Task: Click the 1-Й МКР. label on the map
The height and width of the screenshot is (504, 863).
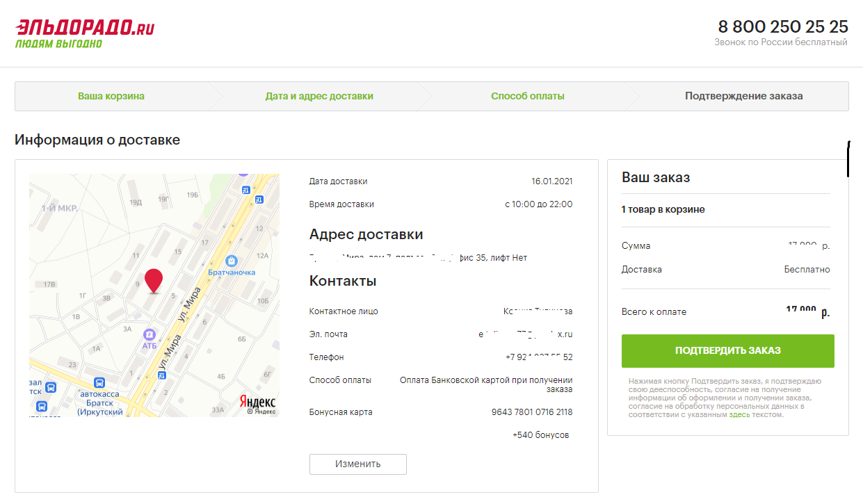Action: click(59, 208)
